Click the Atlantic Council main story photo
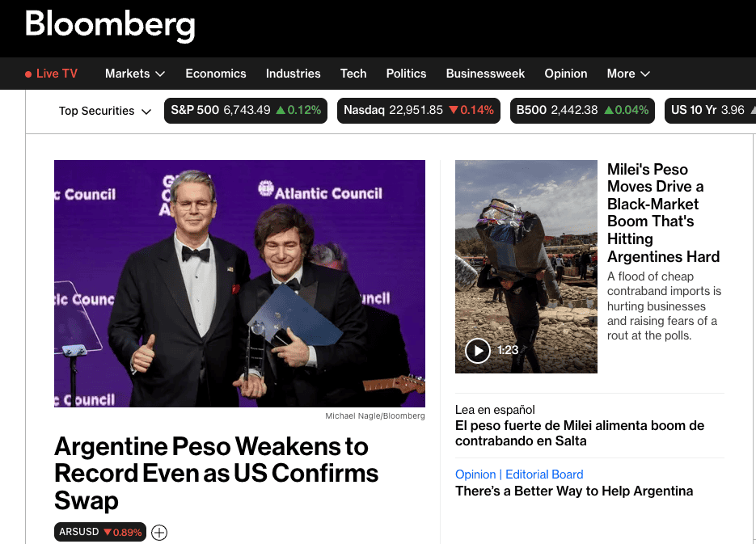Viewport: 756px width, 544px height. (239, 283)
